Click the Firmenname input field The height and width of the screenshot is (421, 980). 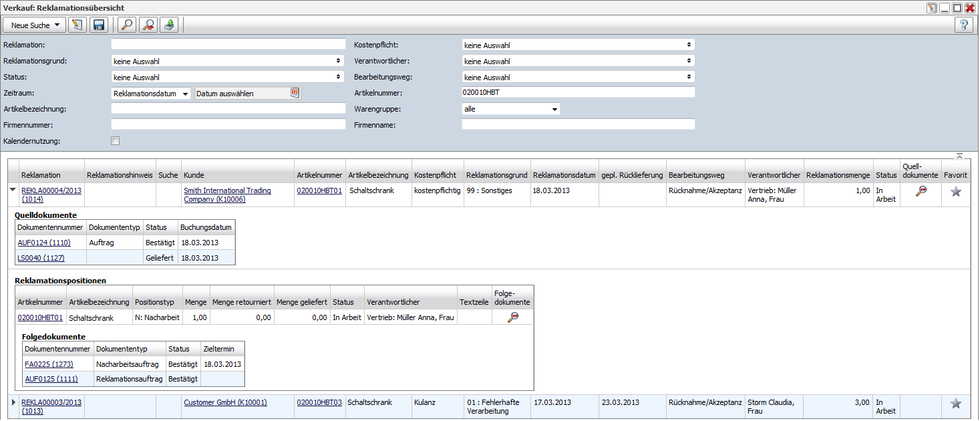pyautogui.click(x=578, y=124)
